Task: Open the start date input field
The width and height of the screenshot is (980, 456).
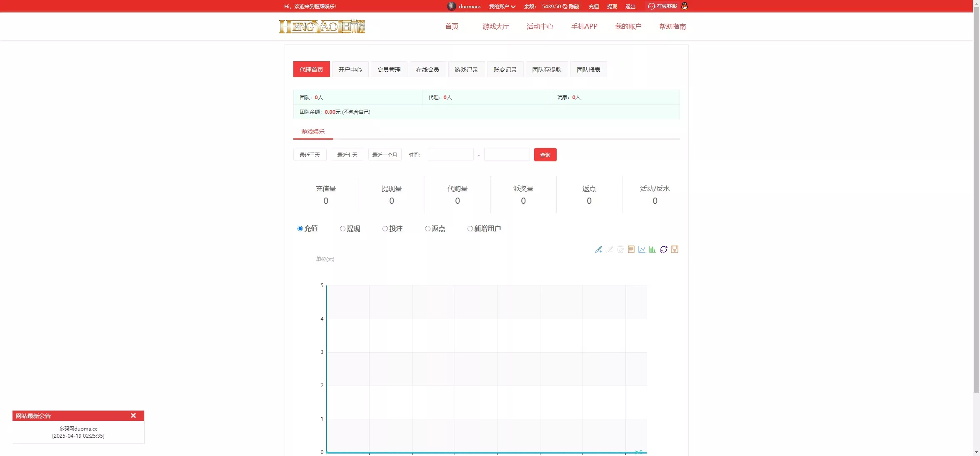Action: 450,154
